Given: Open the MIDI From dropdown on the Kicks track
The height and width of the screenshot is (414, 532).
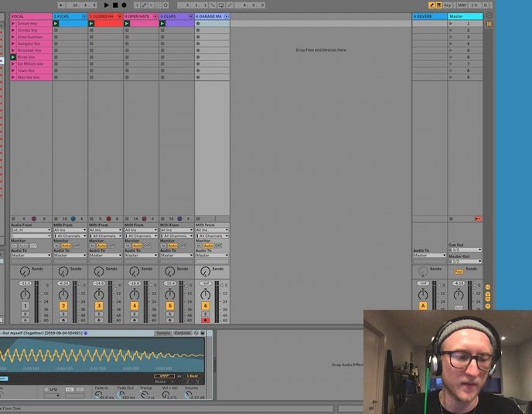Looking at the screenshot, I should pos(70,229).
